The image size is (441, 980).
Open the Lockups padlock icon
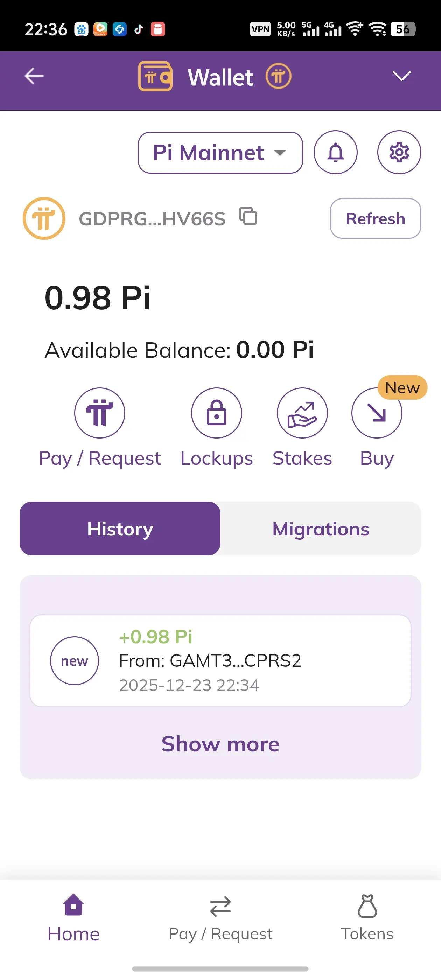(x=217, y=413)
